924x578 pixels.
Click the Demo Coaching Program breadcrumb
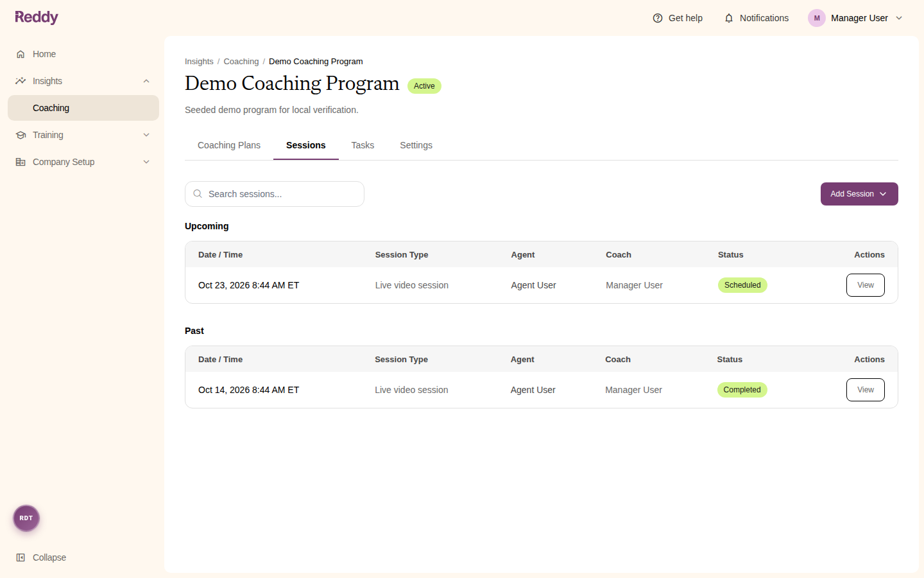pos(316,62)
